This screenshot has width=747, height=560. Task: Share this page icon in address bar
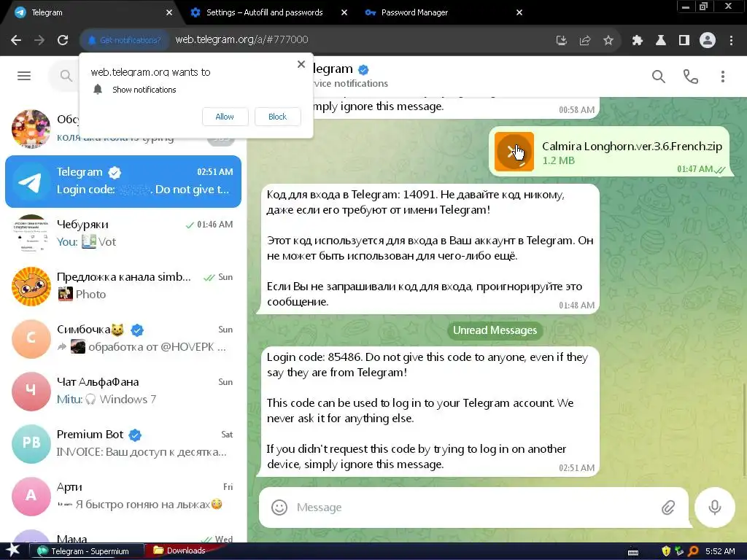coord(584,40)
